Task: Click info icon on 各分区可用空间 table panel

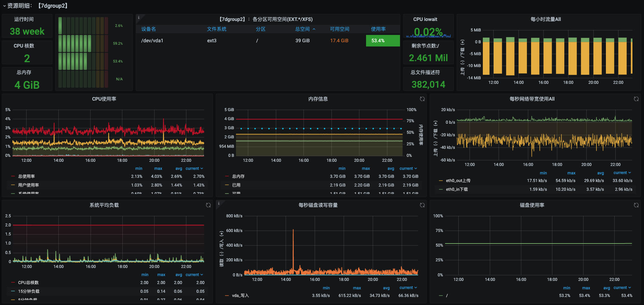Action: [138, 17]
